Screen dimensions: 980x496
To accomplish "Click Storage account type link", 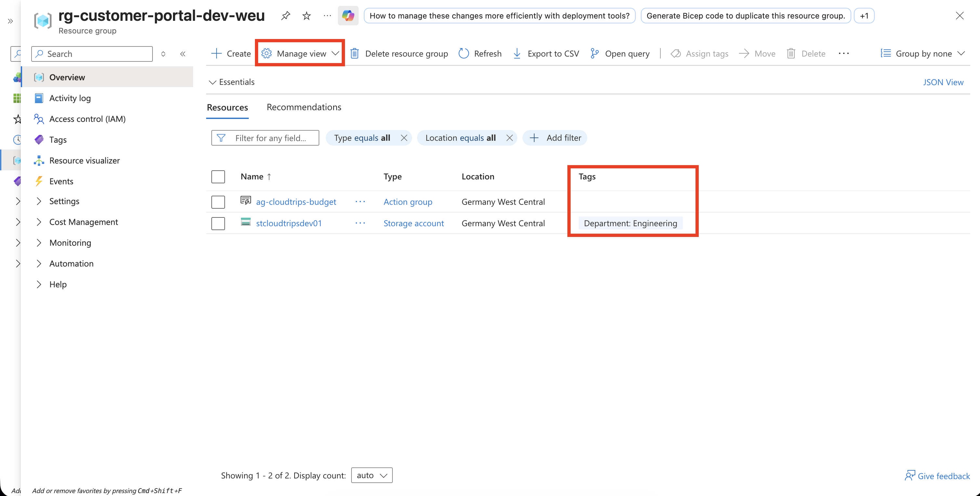I will (x=414, y=223).
